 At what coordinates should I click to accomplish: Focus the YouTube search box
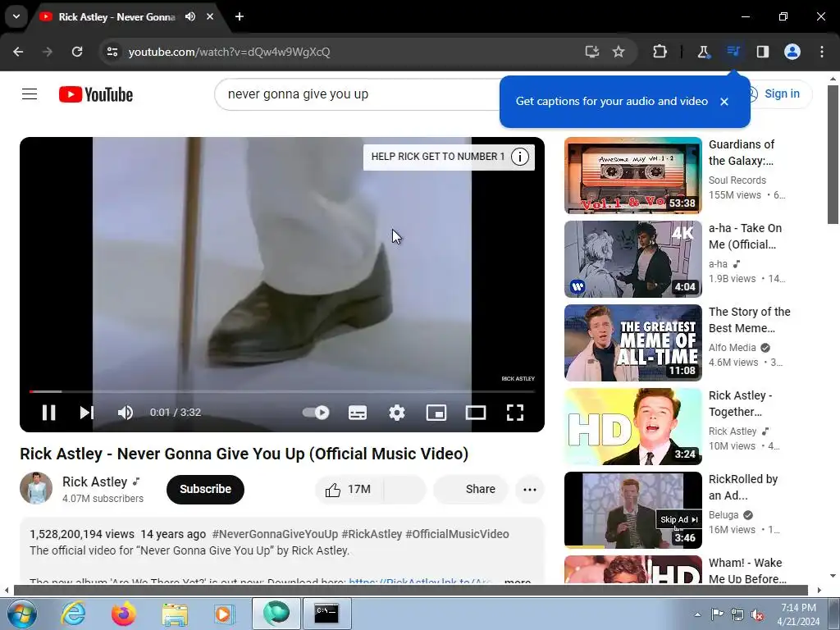click(x=359, y=94)
